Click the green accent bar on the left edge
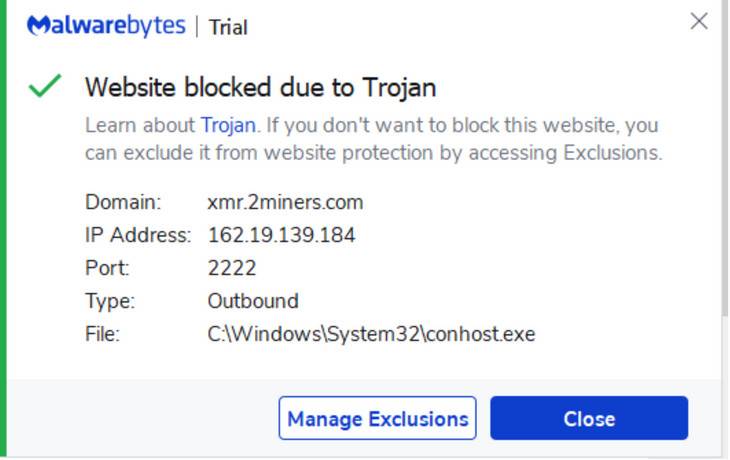730x460 pixels. (4, 230)
